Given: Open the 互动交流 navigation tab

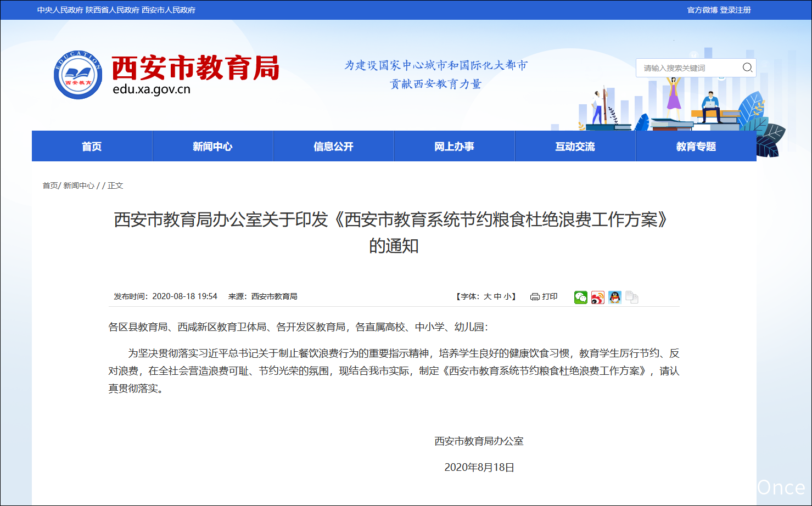Looking at the screenshot, I should click(575, 147).
